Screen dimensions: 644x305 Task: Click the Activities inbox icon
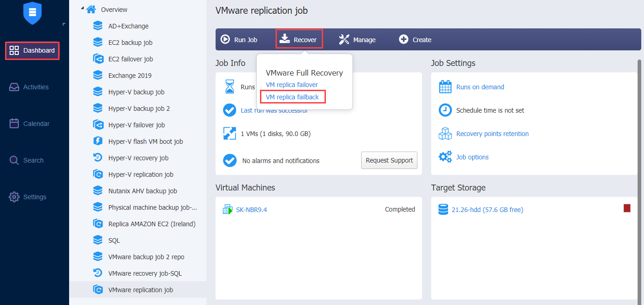14,87
